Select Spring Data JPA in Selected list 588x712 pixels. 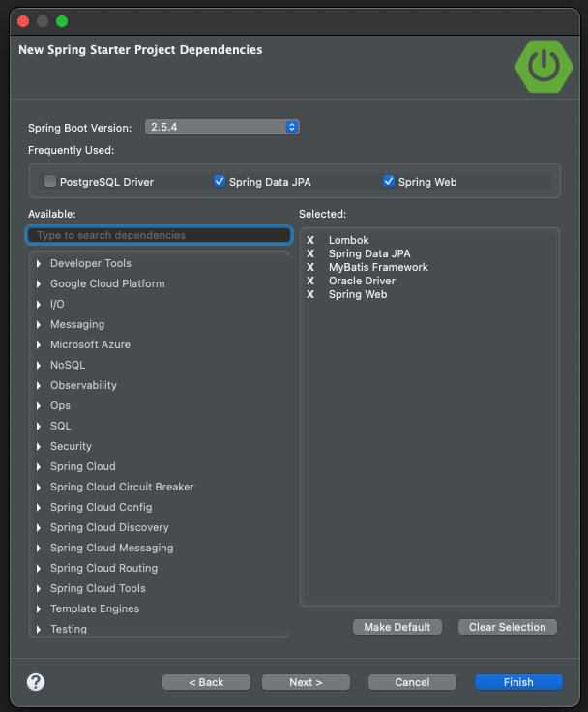(369, 253)
